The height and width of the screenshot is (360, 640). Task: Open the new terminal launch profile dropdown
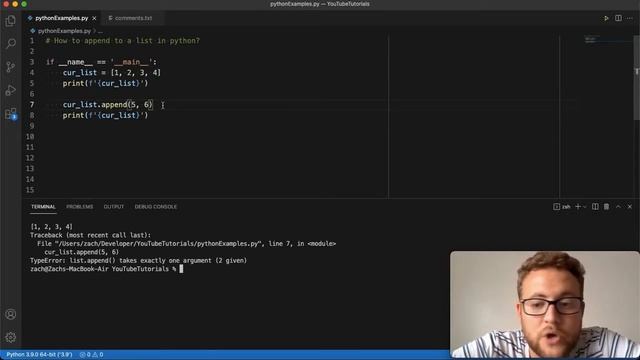click(x=584, y=207)
